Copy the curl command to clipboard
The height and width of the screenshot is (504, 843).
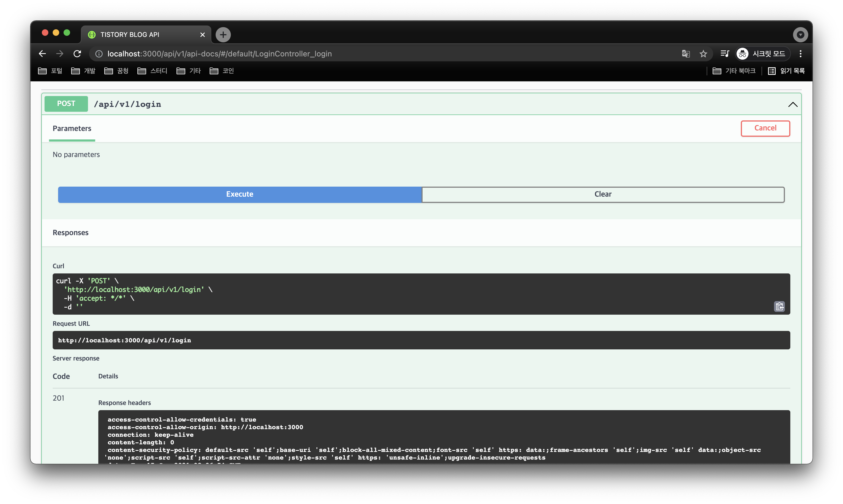coord(779,306)
